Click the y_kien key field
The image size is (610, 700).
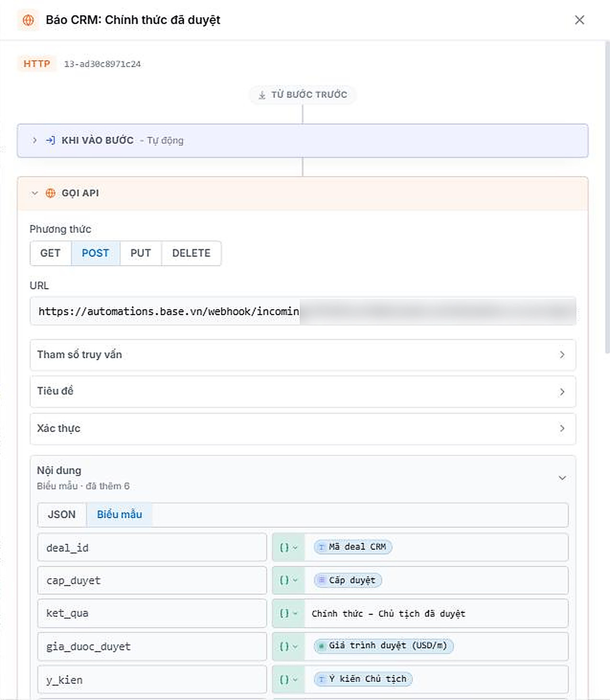coord(152,679)
